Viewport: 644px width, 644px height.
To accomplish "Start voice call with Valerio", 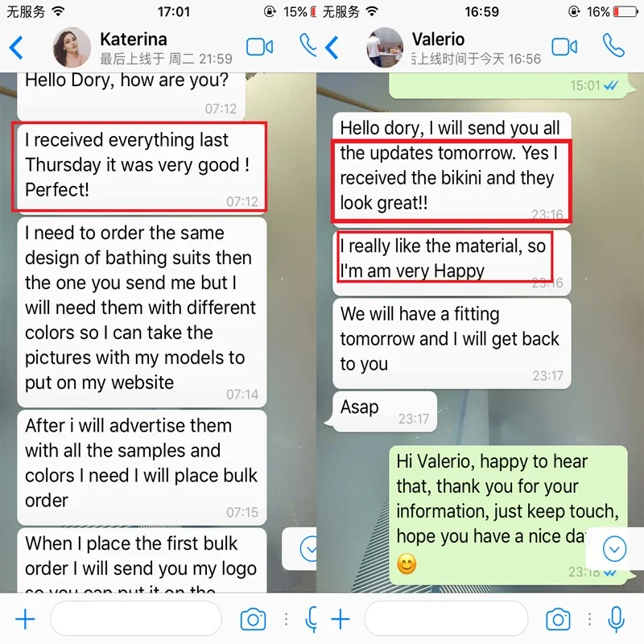I will [x=613, y=45].
